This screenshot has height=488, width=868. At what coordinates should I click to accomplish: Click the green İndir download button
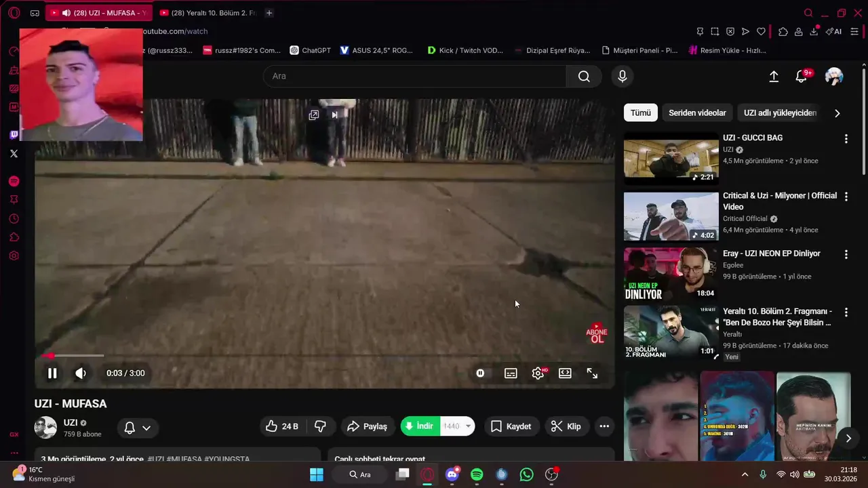tap(420, 426)
